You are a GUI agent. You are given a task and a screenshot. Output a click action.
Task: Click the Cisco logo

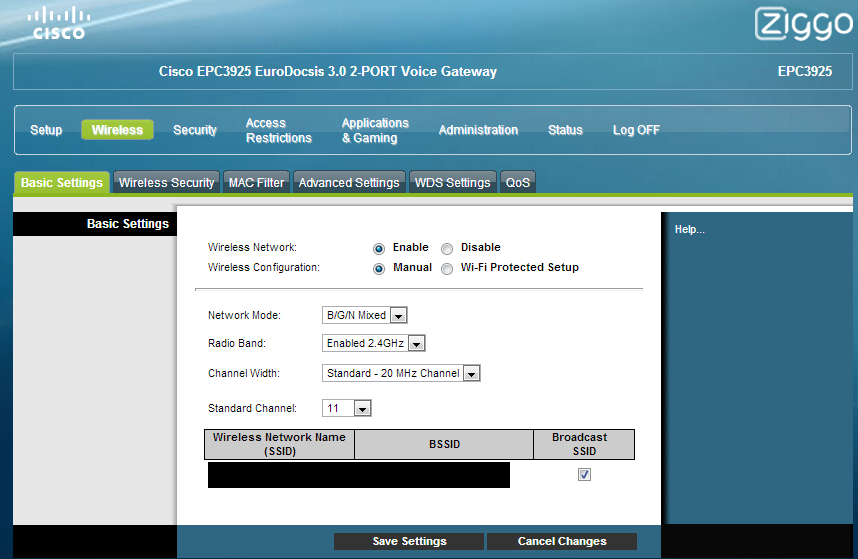click(59, 24)
